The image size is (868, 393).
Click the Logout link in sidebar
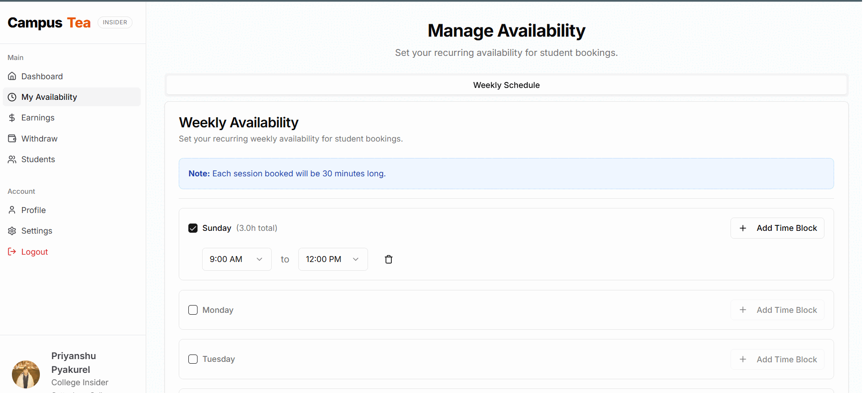click(x=34, y=252)
